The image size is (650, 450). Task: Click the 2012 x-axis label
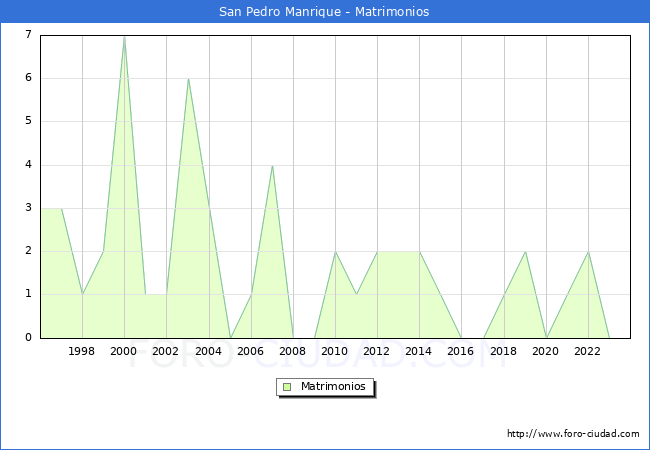pyautogui.click(x=376, y=351)
